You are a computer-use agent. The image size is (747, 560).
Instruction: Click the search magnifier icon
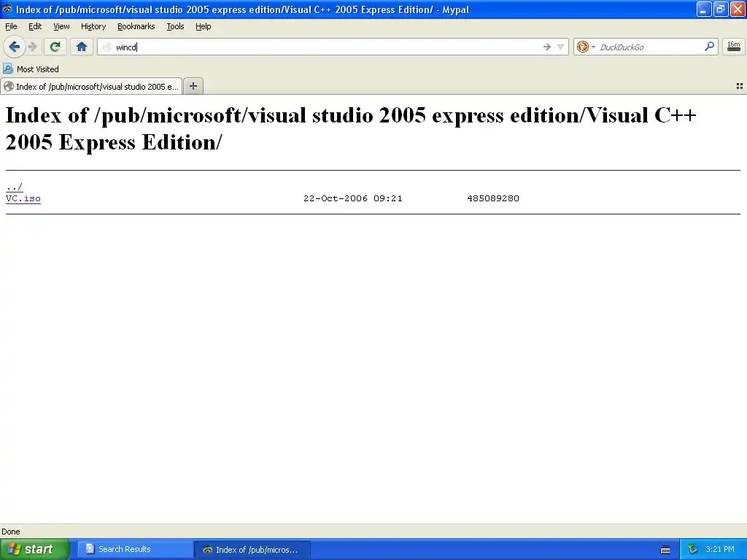click(x=709, y=46)
